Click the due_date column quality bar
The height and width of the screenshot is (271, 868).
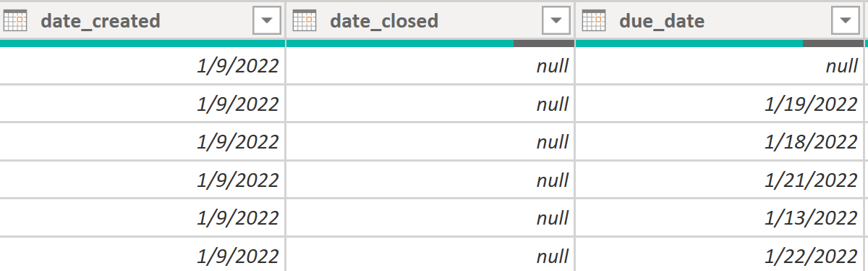click(x=720, y=43)
